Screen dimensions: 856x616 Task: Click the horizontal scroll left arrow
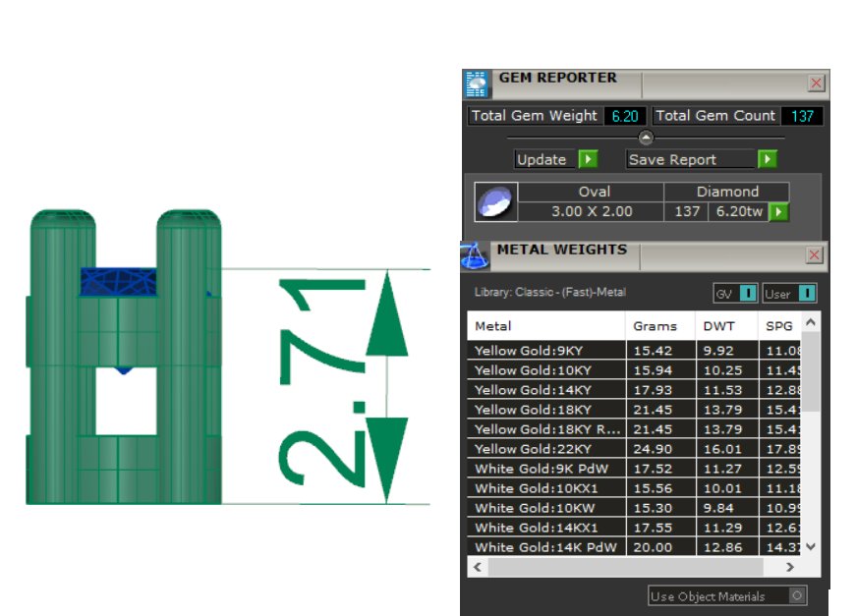point(478,567)
